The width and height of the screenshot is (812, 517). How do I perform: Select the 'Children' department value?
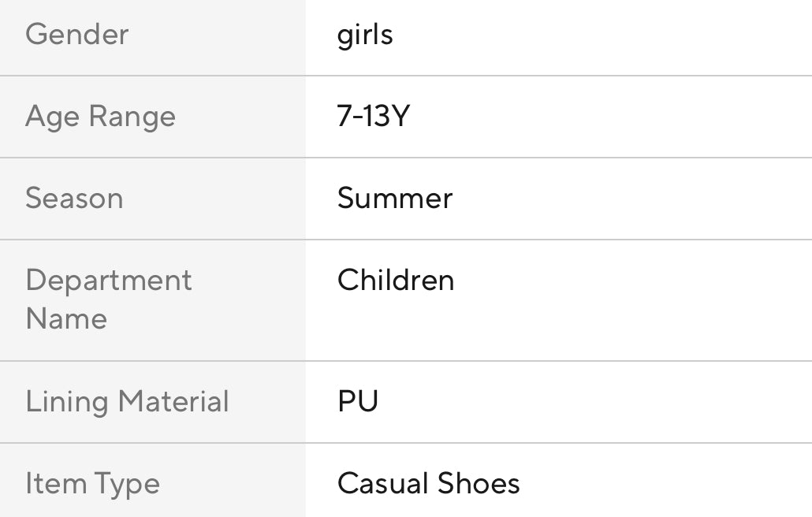[x=396, y=281]
